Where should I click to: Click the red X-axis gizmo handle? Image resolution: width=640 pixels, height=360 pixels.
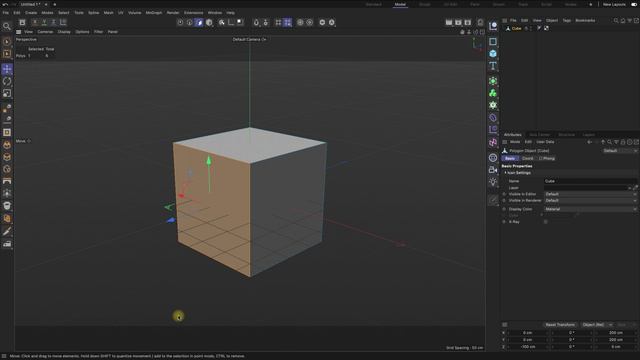(x=181, y=196)
